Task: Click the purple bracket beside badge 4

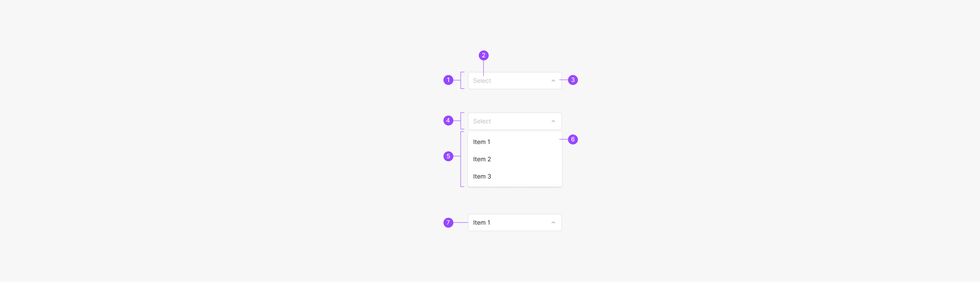Action: (x=461, y=121)
